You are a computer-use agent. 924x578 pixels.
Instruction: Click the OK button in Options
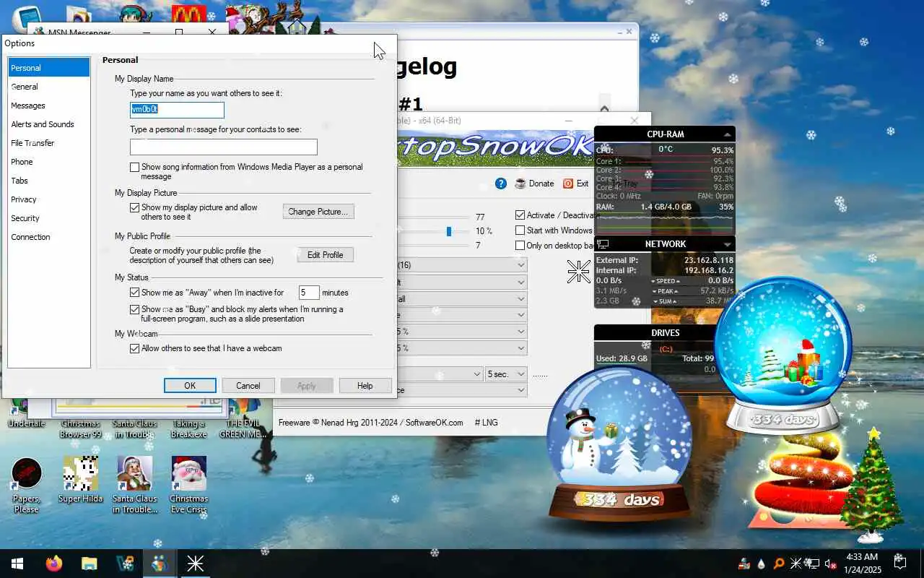pyautogui.click(x=190, y=386)
